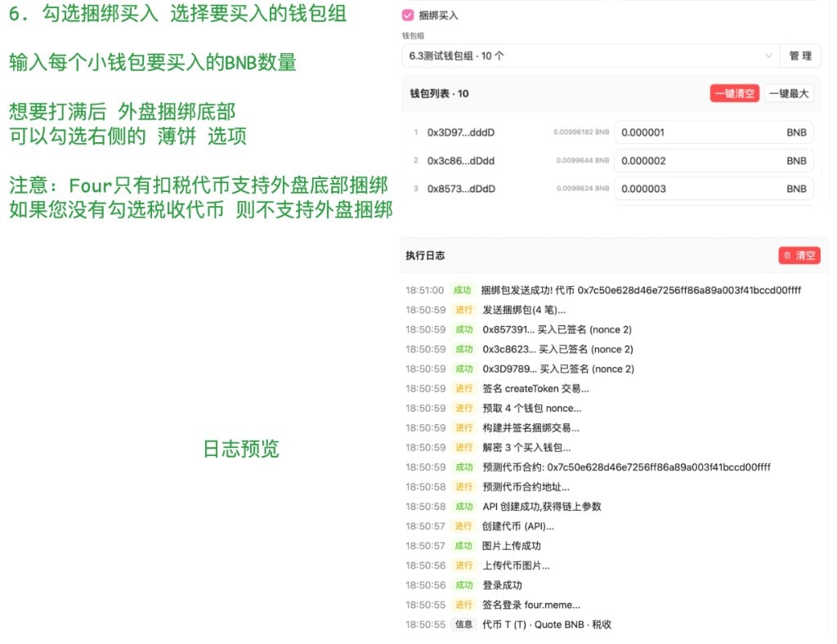Click log entry 登录成功

(502, 585)
